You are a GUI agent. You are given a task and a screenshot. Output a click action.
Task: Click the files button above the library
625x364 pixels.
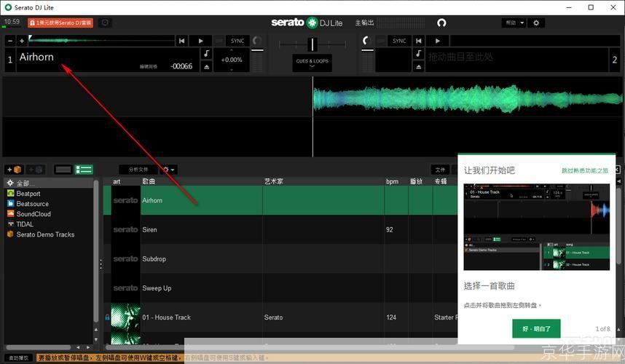(x=440, y=170)
